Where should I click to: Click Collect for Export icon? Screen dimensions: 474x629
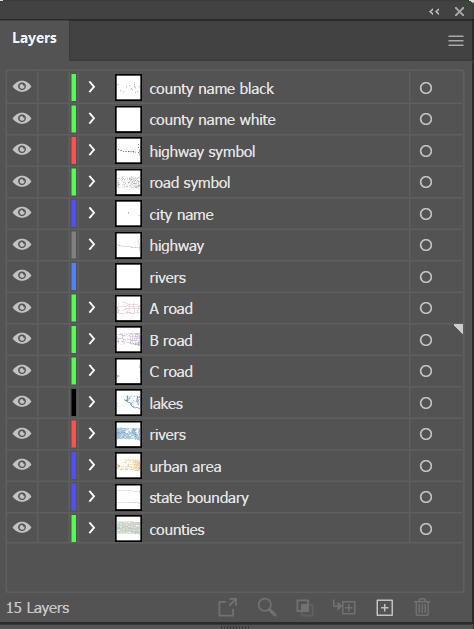click(228, 607)
